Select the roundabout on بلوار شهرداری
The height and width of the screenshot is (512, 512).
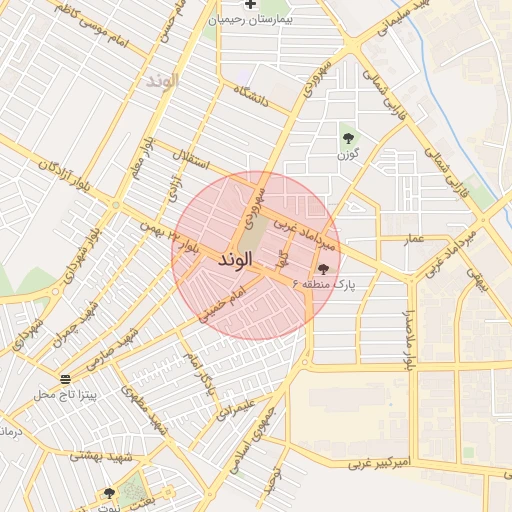click(55, 292)
